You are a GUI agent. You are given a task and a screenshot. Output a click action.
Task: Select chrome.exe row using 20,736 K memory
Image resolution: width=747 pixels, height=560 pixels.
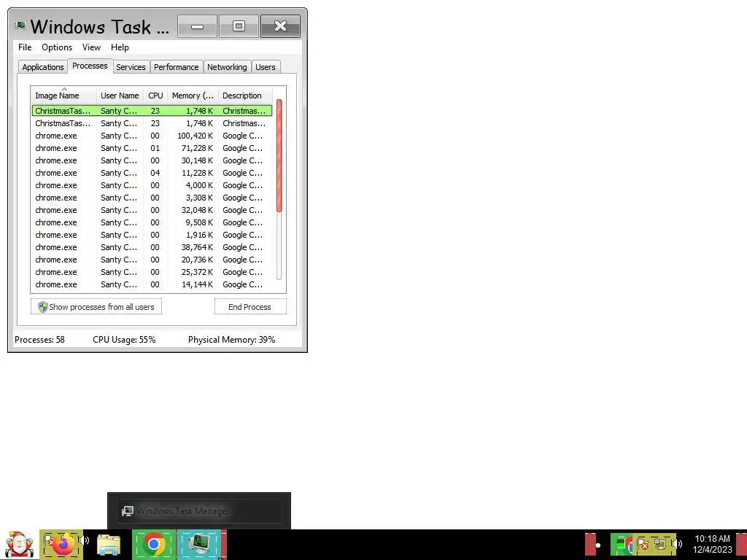pyautogui.click(x=152, y=260)
